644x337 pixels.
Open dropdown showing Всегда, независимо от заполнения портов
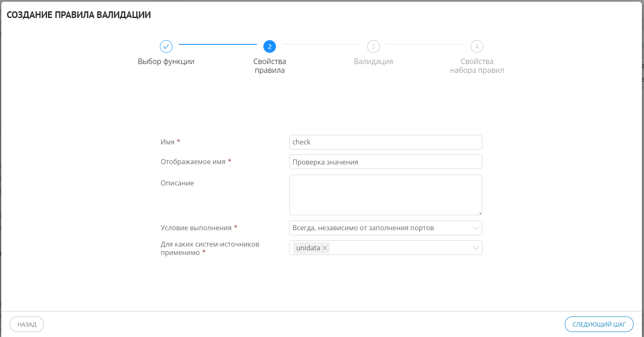(x=385, y=228)
